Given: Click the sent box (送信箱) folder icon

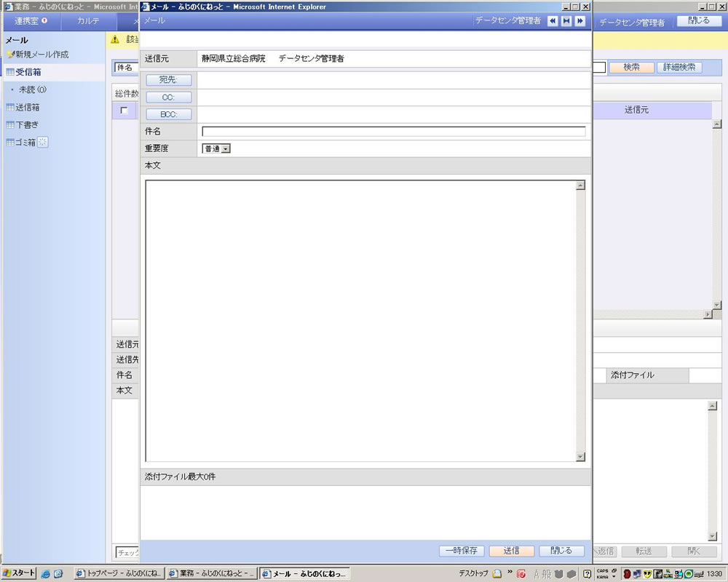Looking at the screenshot, I should click(x=10, y=107).
